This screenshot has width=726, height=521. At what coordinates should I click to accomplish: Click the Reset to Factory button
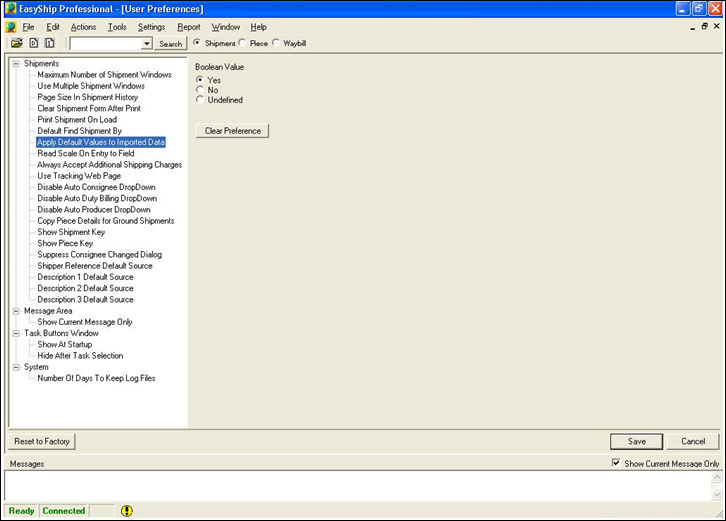pyautogui.click(x=42, y=441)
